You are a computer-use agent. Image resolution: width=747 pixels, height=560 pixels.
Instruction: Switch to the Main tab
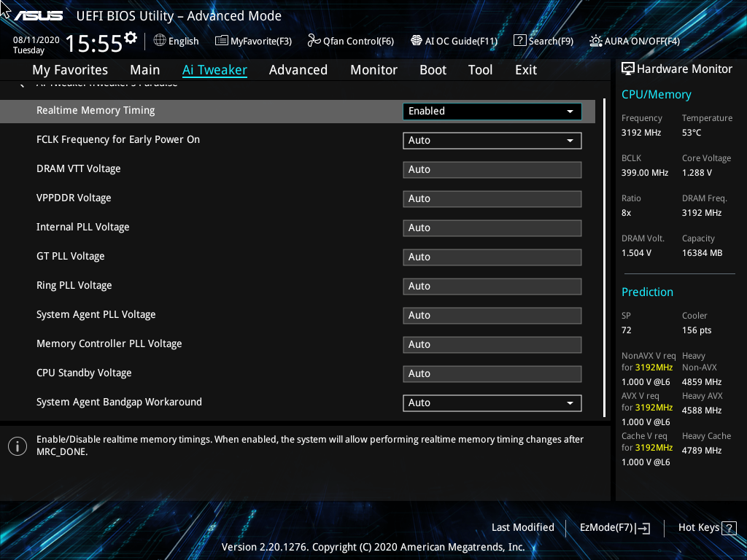click(145, 70)
